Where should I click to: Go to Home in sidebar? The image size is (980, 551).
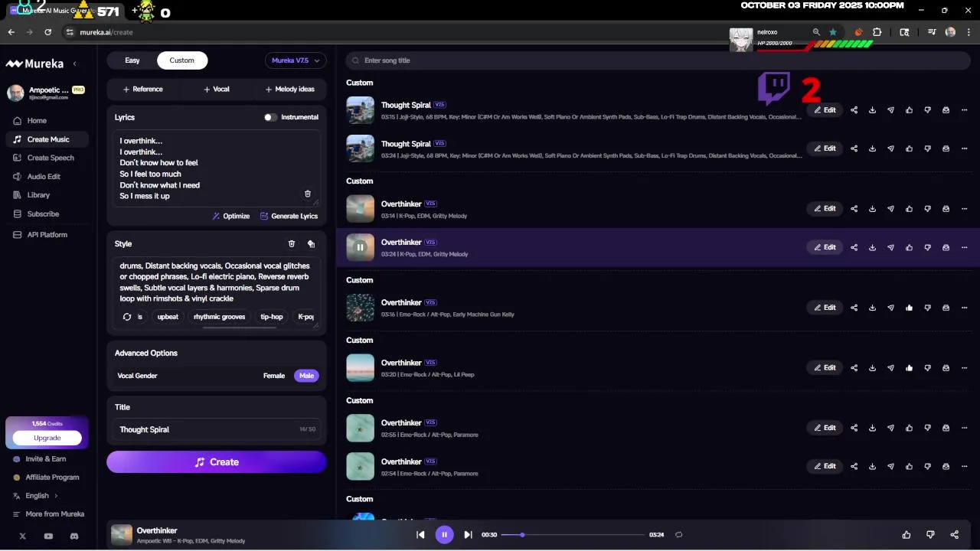pyautogui.click(x=47, y=121)
